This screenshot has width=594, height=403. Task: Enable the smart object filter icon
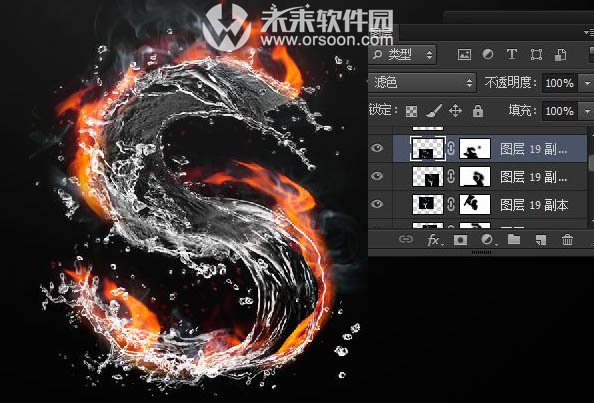pos(561,55)
